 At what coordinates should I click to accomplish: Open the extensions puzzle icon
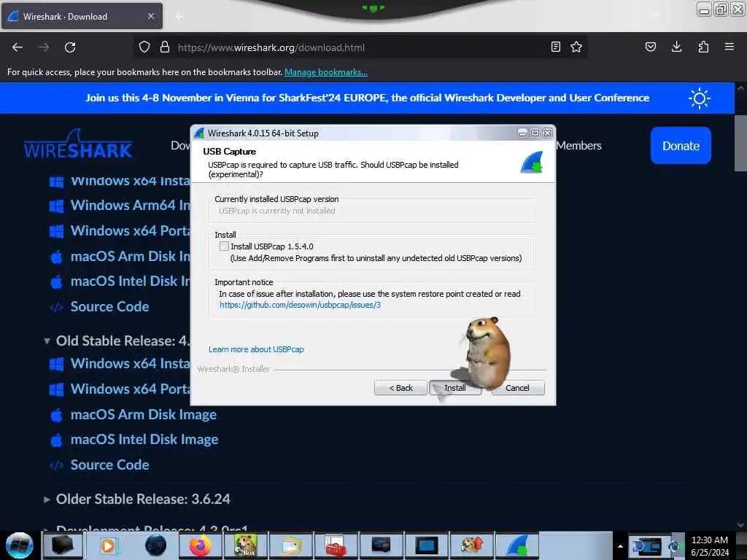pos(703,47)
